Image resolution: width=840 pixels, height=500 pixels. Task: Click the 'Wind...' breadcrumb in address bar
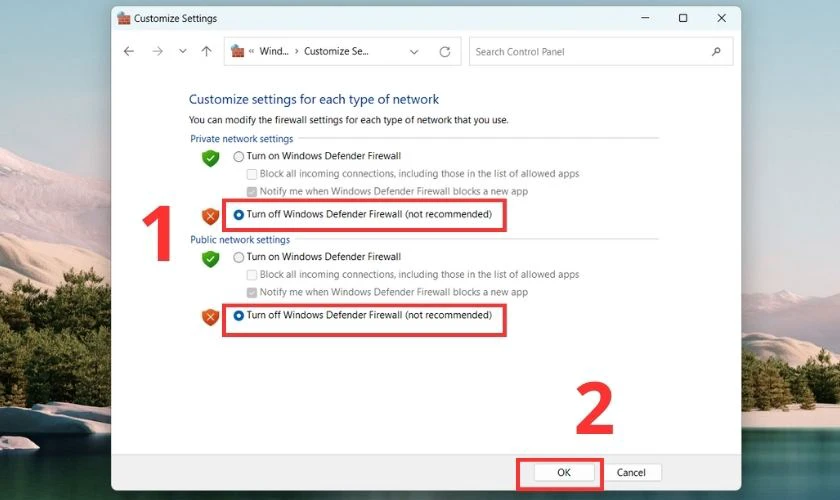tap(274, 51)
